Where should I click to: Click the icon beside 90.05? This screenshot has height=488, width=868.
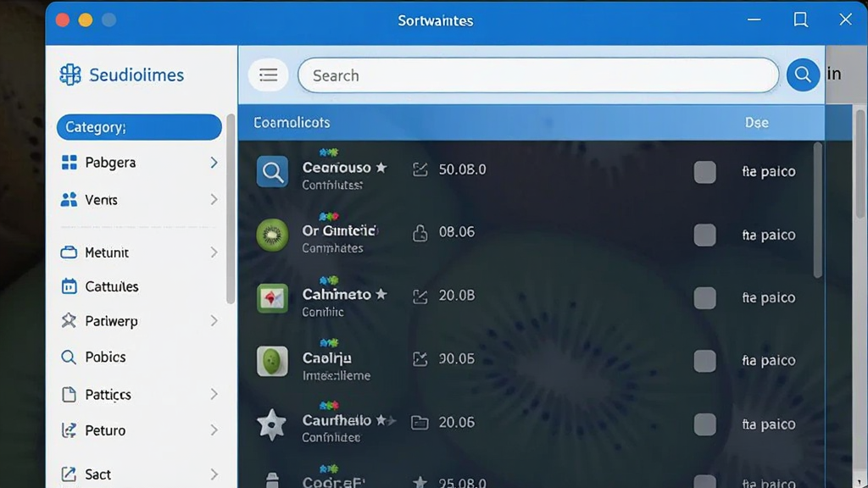(420, 359)
